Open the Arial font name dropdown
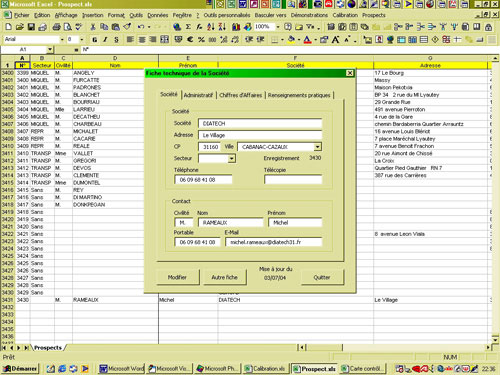The height and width of the screenshot is (375, 500). [62, 40]
